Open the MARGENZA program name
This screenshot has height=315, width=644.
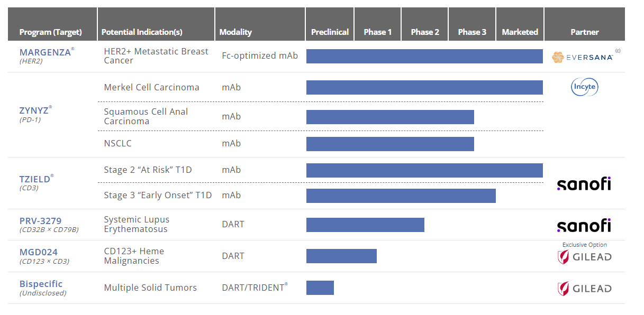45,52
